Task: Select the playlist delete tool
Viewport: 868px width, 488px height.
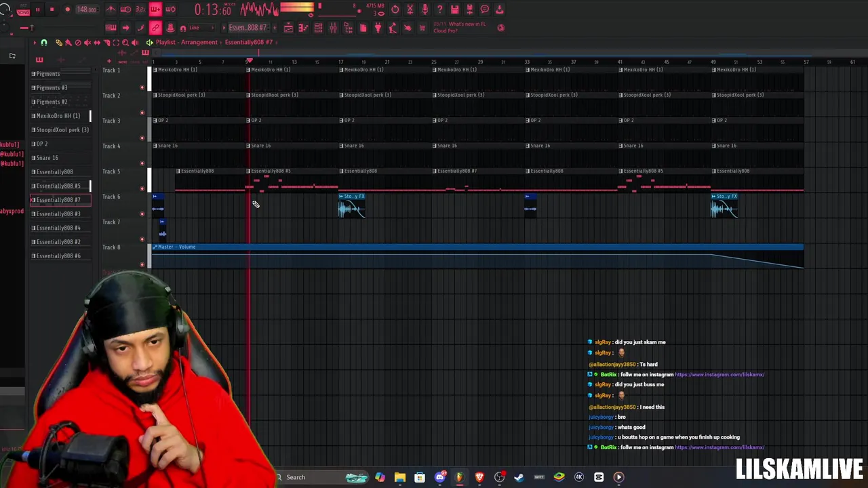Action: click(78, 43)
